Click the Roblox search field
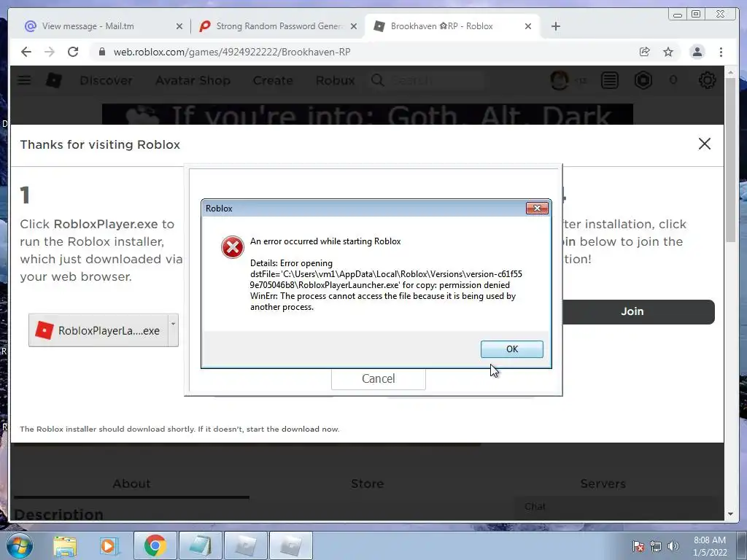 [x=427, y=80]
